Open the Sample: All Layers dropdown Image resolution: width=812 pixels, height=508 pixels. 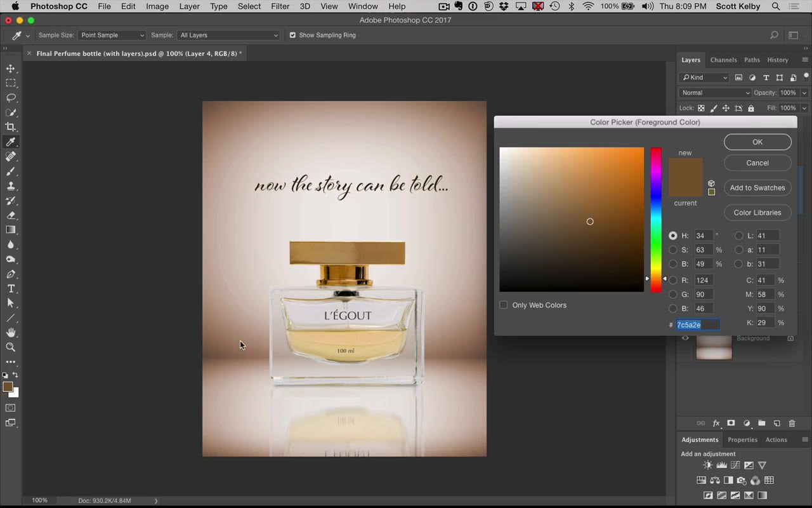pyautogui.click(x=228, y=35)
